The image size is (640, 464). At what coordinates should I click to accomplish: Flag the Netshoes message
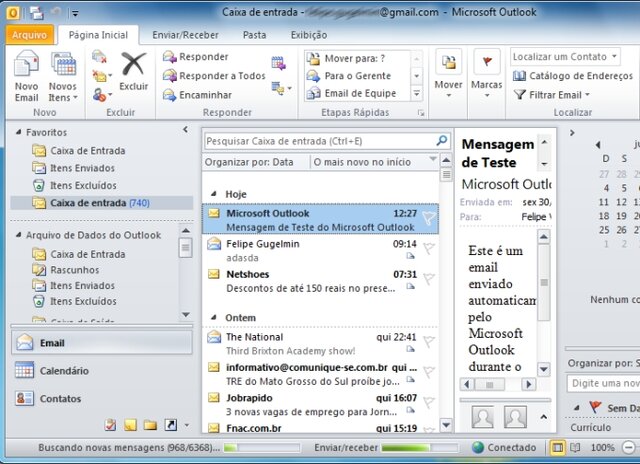click(x=429, y=278)
